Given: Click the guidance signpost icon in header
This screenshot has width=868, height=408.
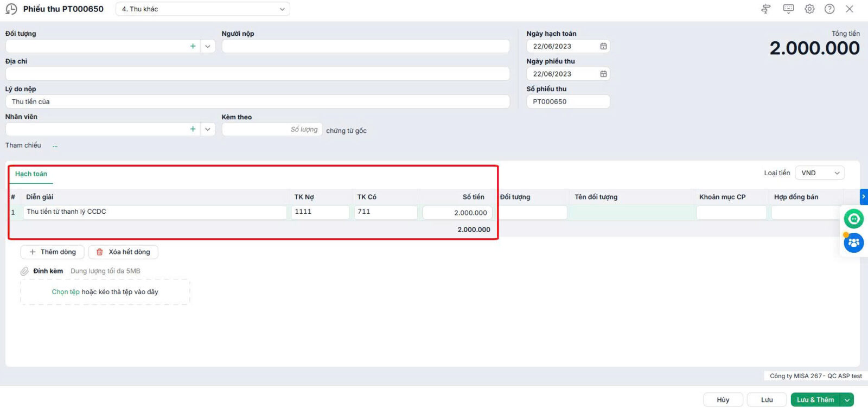Looking at the screenshot, I should (766, 9).
